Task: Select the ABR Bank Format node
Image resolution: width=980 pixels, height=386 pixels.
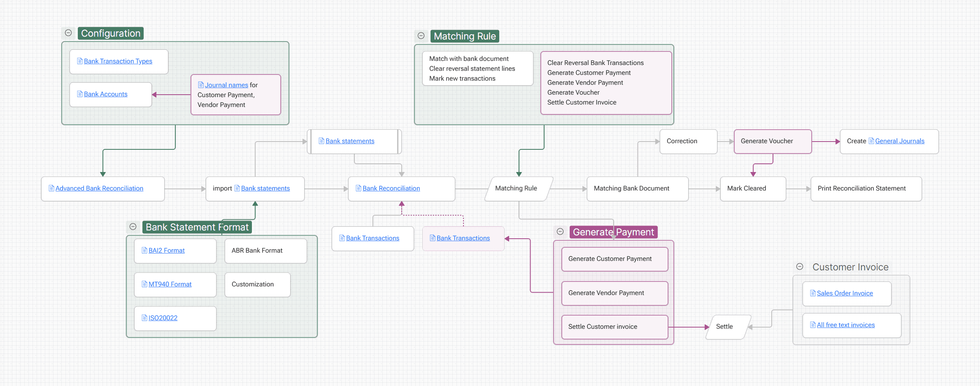Action: pos(266,251)
